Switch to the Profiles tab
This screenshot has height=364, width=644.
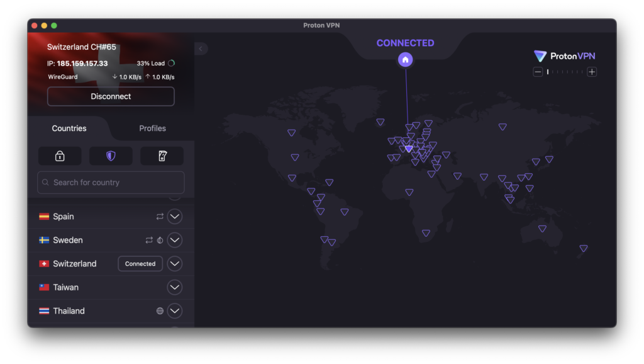point(152,128)
